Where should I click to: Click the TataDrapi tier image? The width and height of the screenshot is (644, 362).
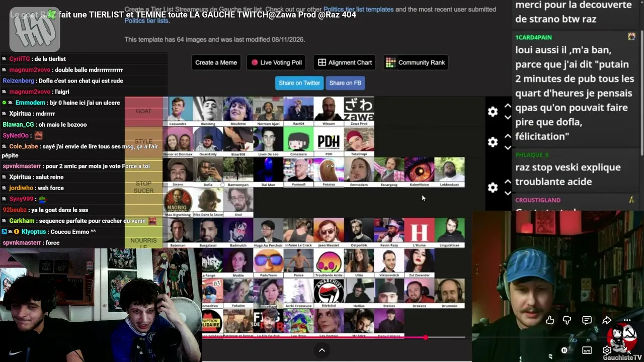click(359, 141)
